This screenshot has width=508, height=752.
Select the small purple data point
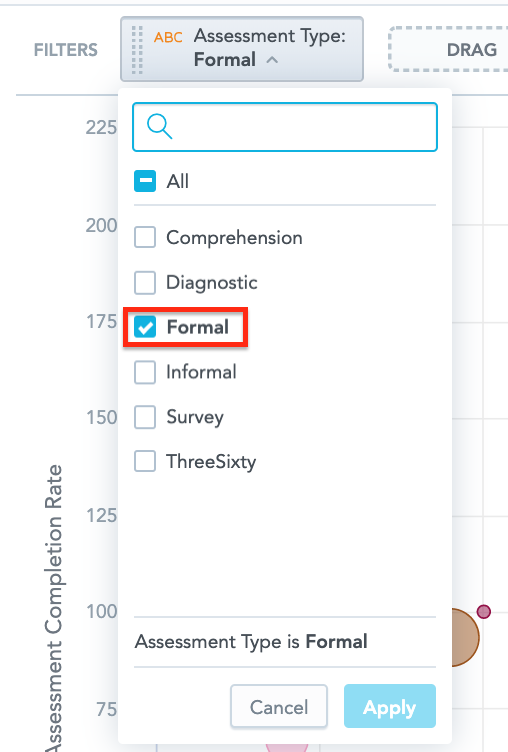(484, 611)
